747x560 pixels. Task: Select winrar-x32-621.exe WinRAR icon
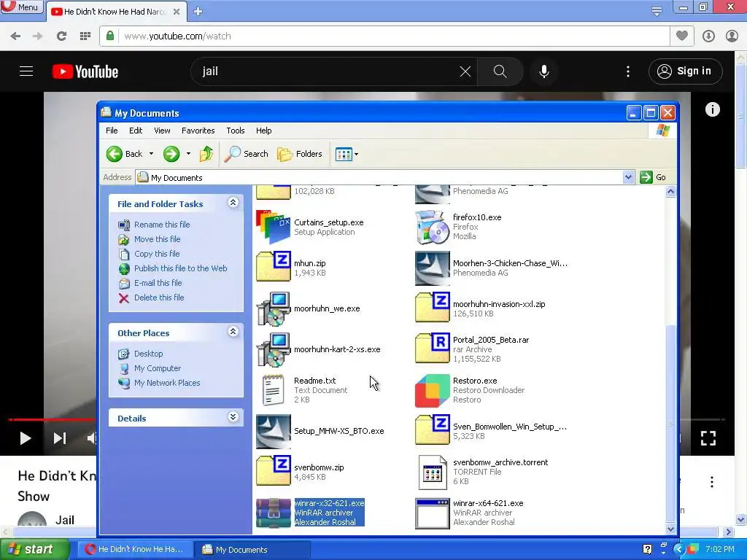tap(273, 513)
